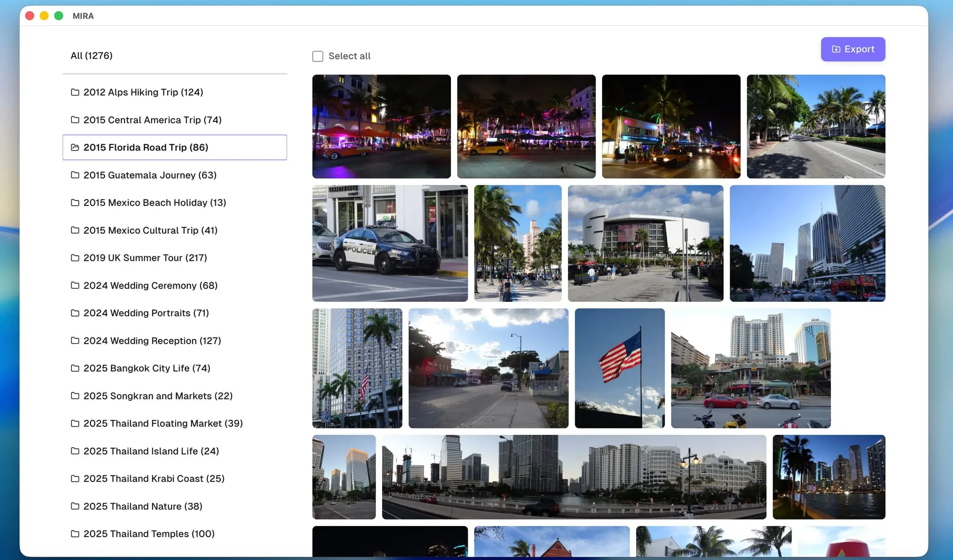
Task: Click folder icon beside 2025 Thailand Krabi Coast
Action: point(75,479)
